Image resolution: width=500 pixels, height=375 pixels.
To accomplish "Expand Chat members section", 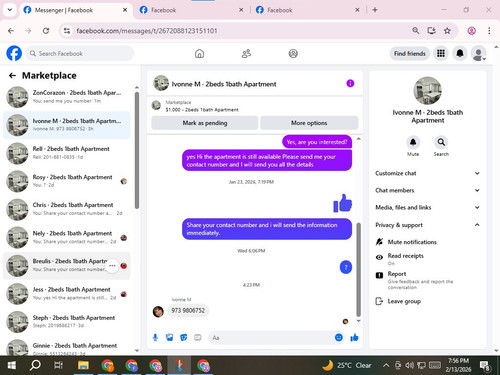I will [427, 190].
